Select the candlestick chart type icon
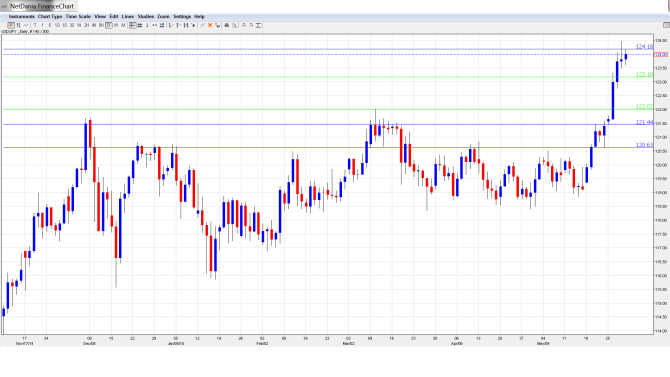Image resolution: width=670 pixels, height=377 pixels. (x=11, y=25)
